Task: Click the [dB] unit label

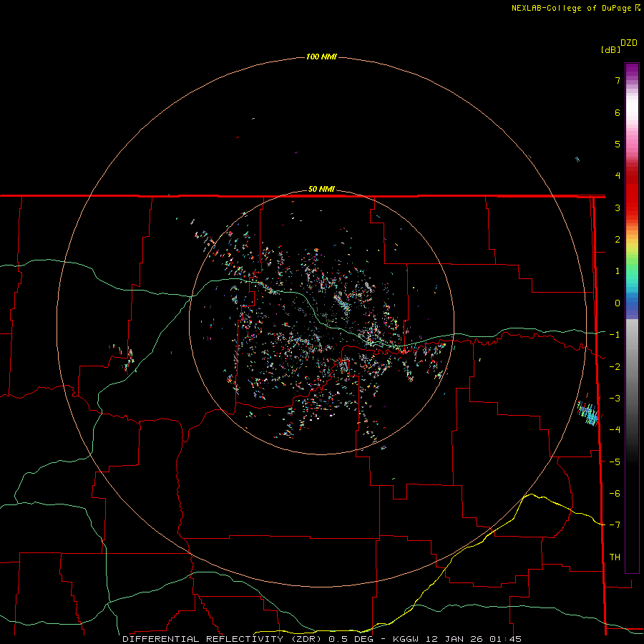Action: tap(610, 50)
